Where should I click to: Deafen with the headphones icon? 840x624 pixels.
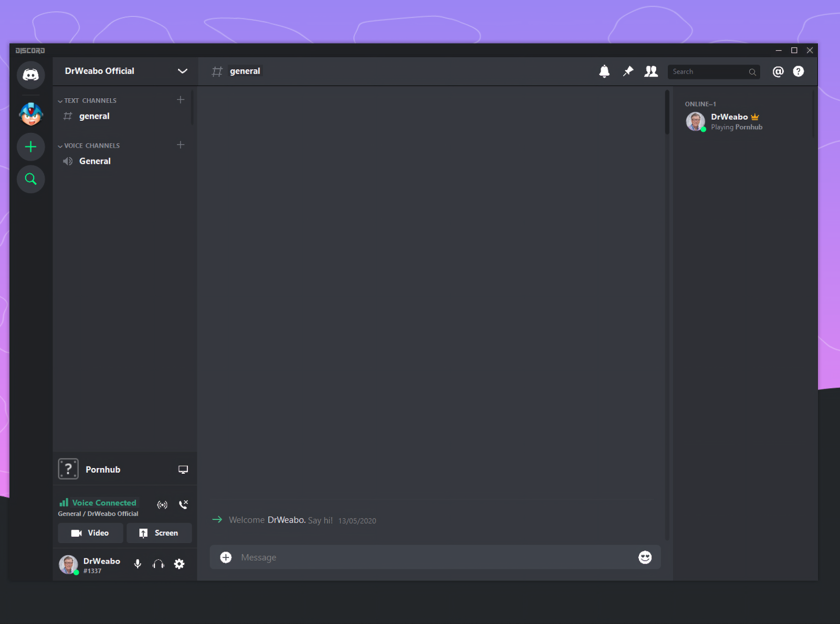click(159, 564)
